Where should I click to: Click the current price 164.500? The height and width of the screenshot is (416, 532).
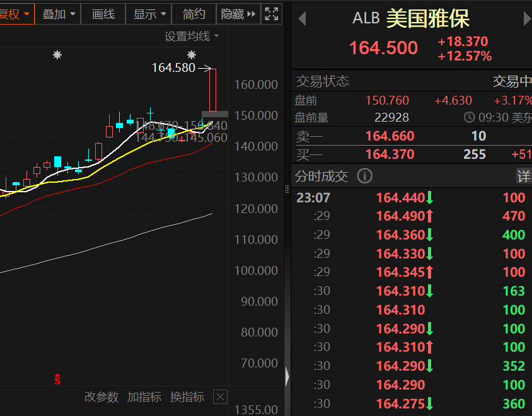tap(383, 47)
